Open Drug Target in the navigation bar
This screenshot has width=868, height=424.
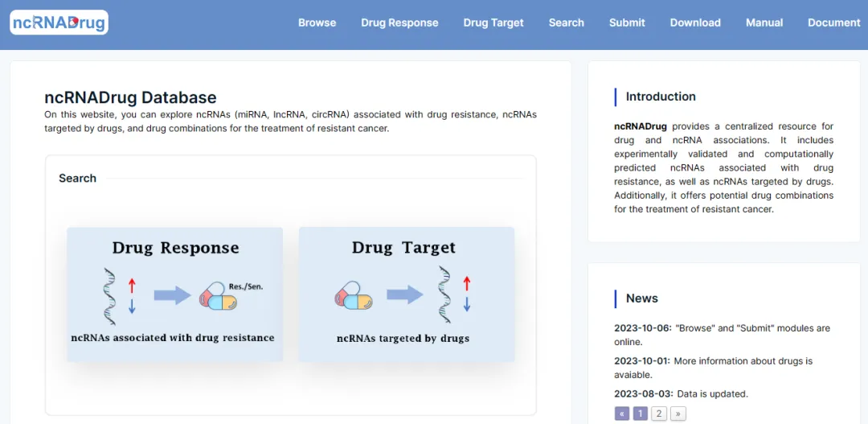pos(493,23)
